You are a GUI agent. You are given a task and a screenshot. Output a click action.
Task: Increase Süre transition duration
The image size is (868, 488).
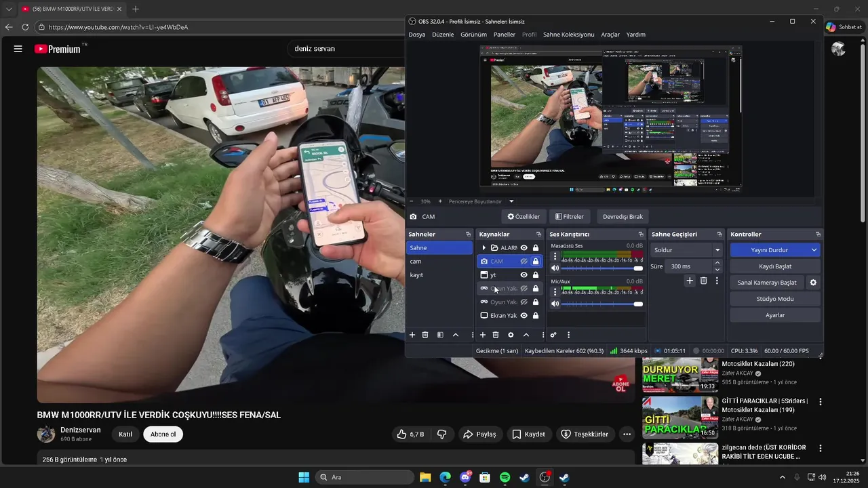point(717,263)
